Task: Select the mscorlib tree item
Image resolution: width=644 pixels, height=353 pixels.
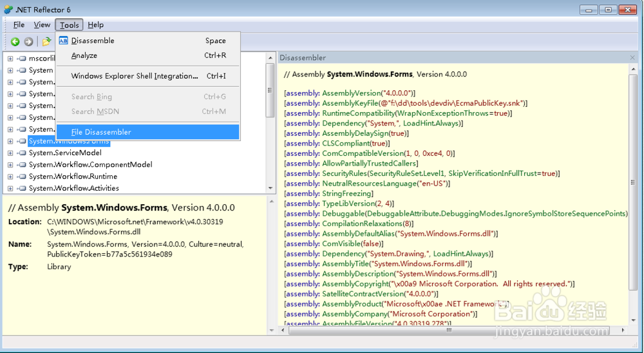Action: click(42, 59)
